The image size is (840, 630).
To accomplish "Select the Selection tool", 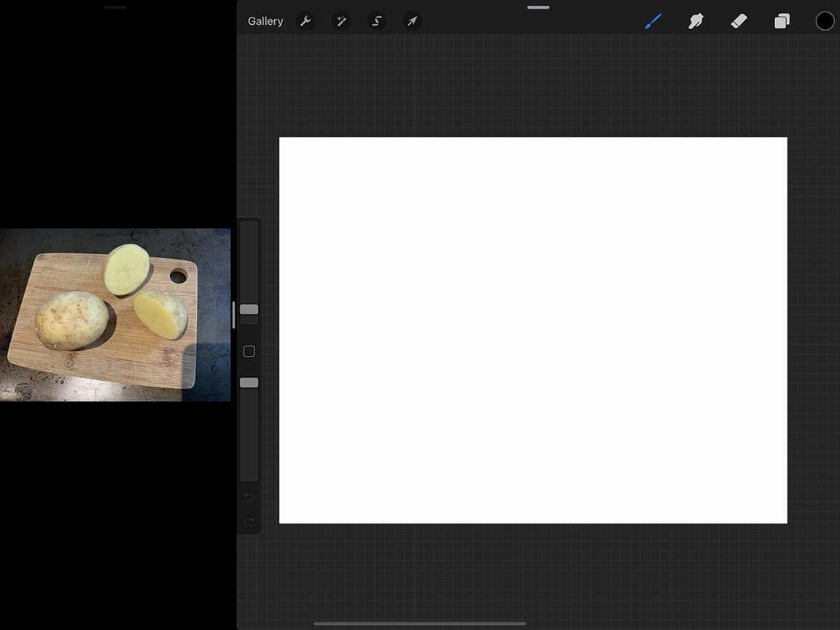I will click(377, 20).
